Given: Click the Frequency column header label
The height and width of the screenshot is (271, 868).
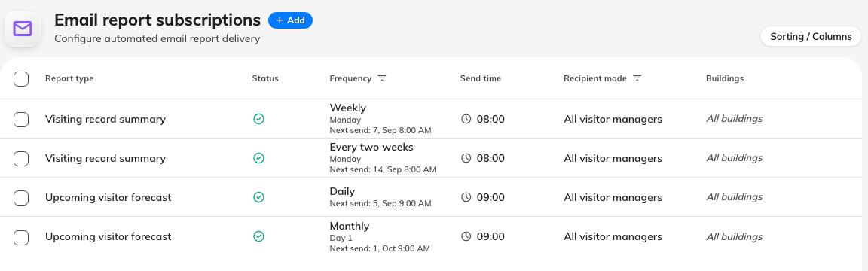Looking at the screenshot, I should (x=350, y=78).
